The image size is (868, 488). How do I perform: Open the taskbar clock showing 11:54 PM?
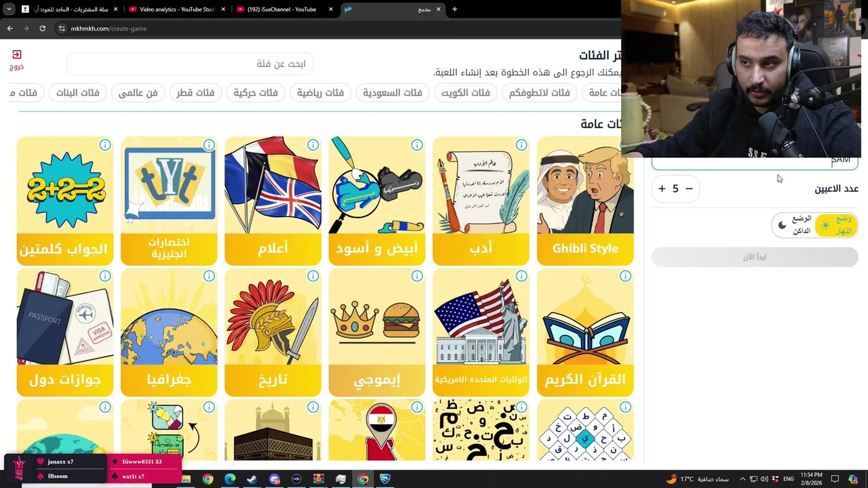[x=812, y=479]
